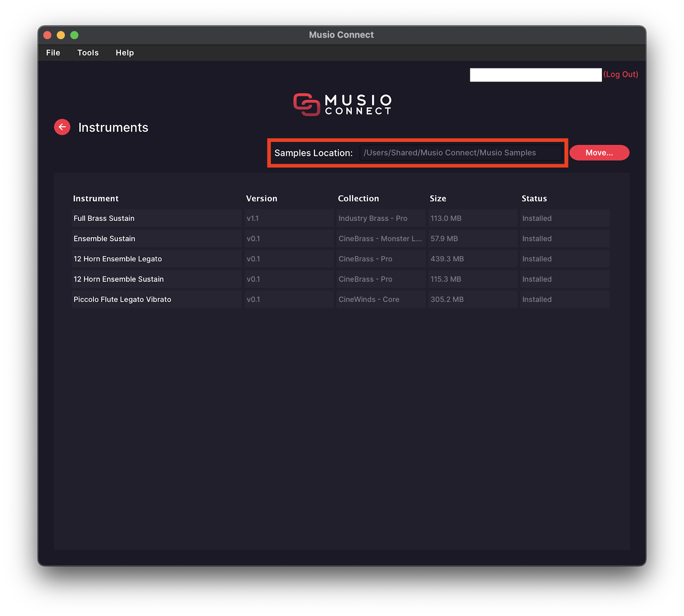Click the 57.9 MB size cell
This screenshot has width=684, height=616.
[473, 238]
